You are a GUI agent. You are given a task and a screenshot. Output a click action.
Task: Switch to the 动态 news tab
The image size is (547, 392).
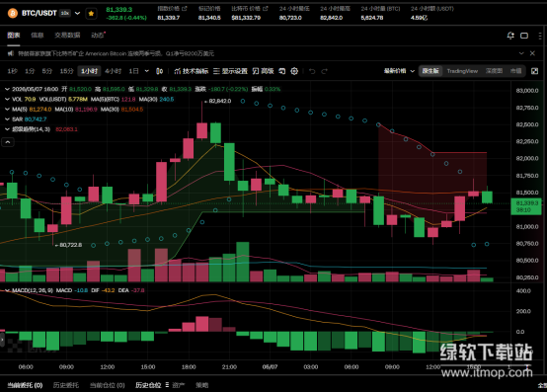click(x=98, y=35)
